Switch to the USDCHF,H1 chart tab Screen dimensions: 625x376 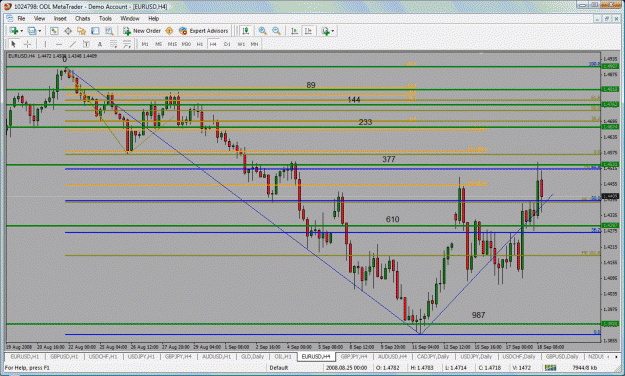pyautogui.click(x=103, y=356)
